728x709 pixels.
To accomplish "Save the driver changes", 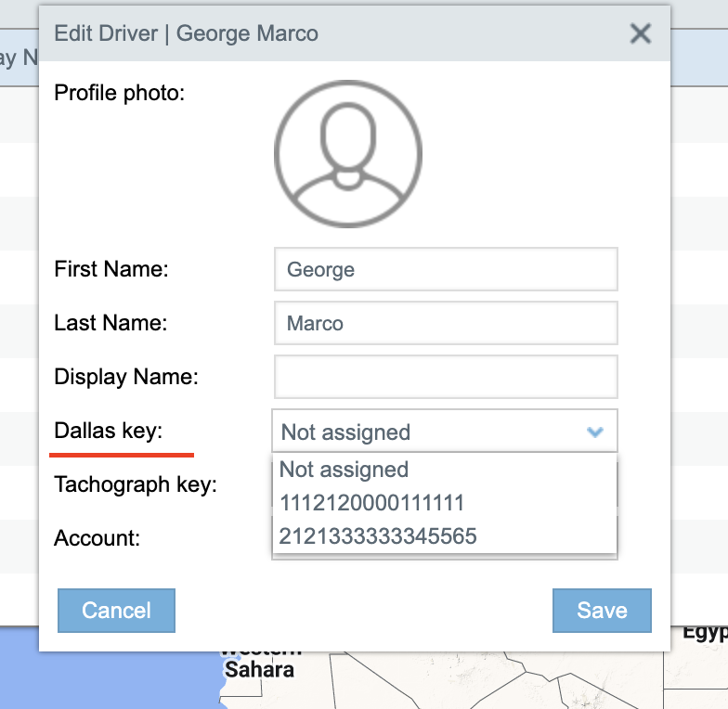I will 602,611.
